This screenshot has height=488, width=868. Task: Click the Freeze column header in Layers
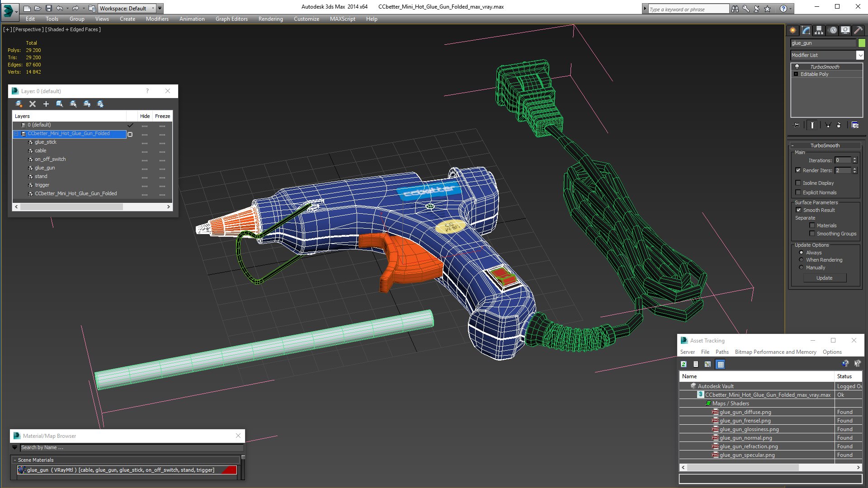pyautogui.click(x=162, y=116)
